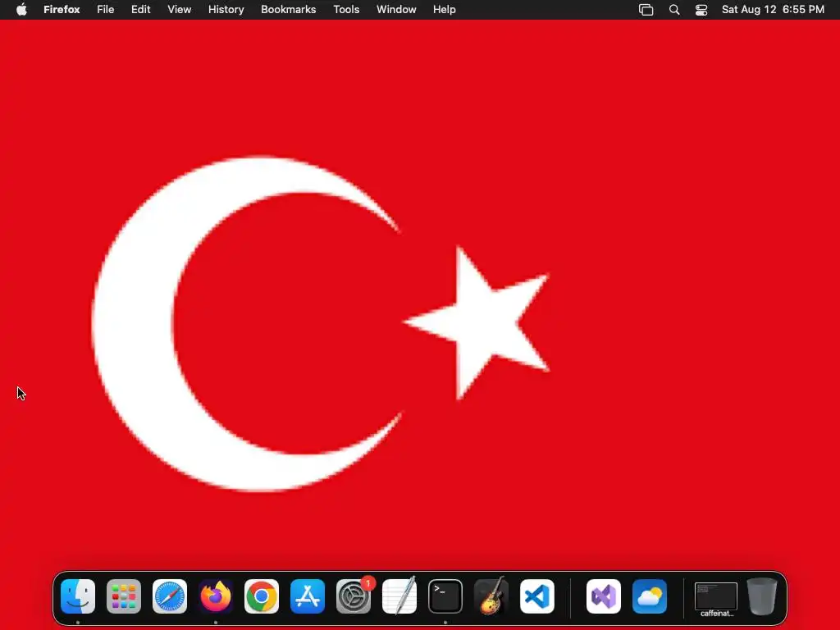Open the View menu
Screen dimensions: 840x630
pos(180,10)
